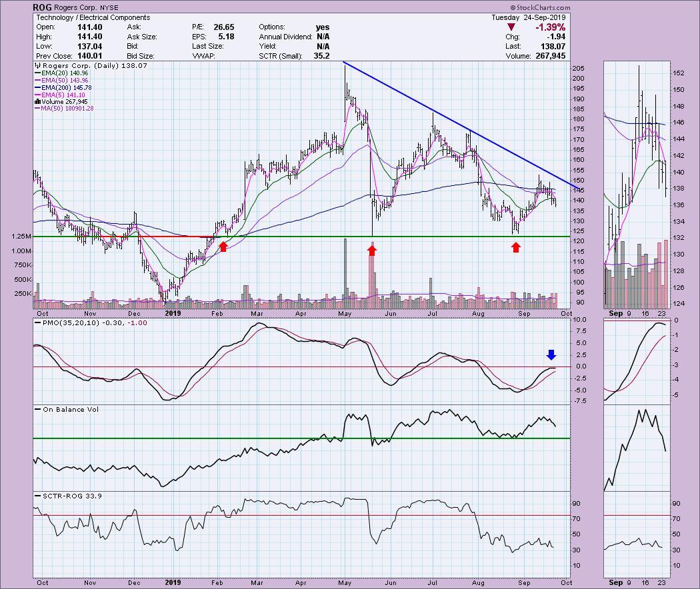The image size is (700, 589).
Task: Click the 10.0 PMO axis label
Action: 580,320
